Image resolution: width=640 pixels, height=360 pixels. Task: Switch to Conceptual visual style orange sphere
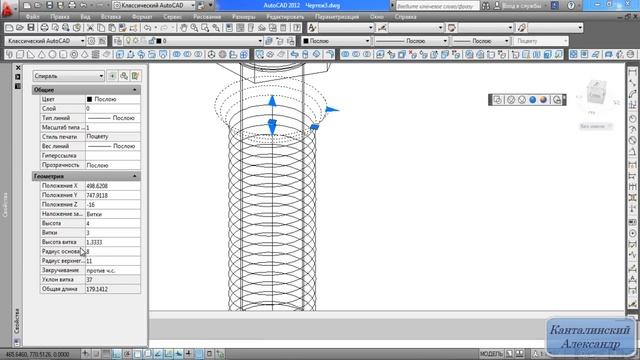[x=543, y=100]
